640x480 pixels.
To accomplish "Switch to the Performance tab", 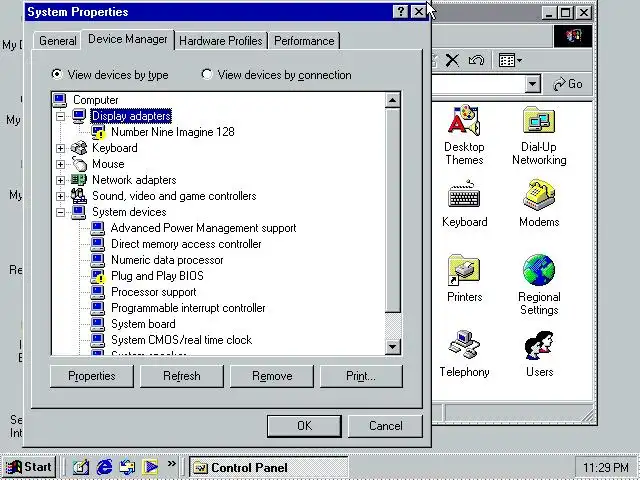I will coord(304,41).
